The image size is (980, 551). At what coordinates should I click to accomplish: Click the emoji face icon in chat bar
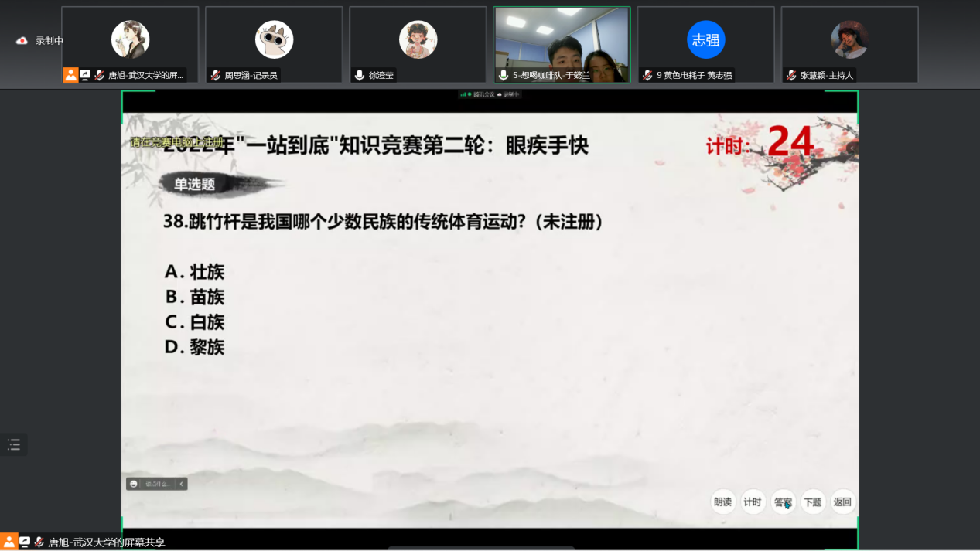tap(134, 484)
